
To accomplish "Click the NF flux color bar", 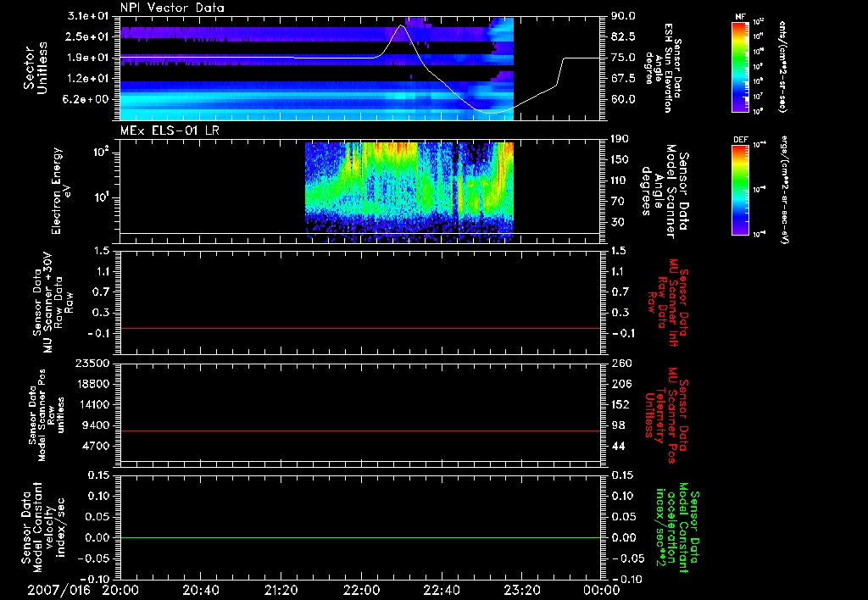I will (740, 66).
